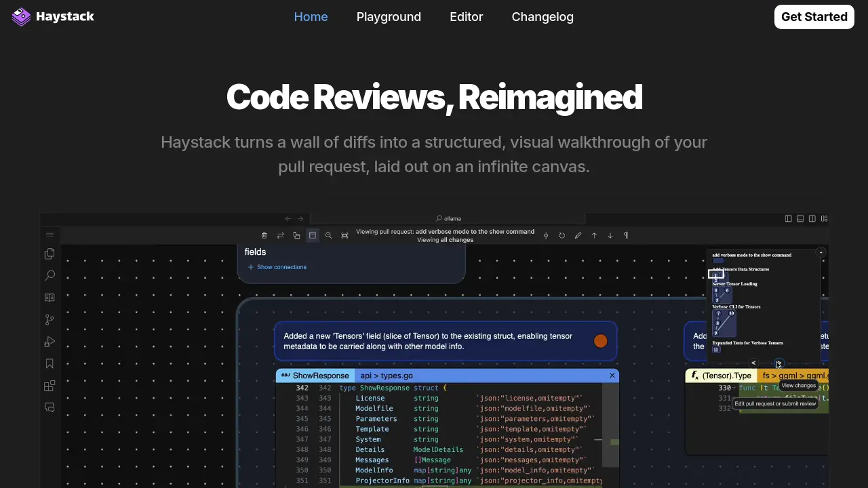Click the down arrow in canvas toolbar
The height and width of the screenshot is (488, 868).
click(x=610, y=235)
